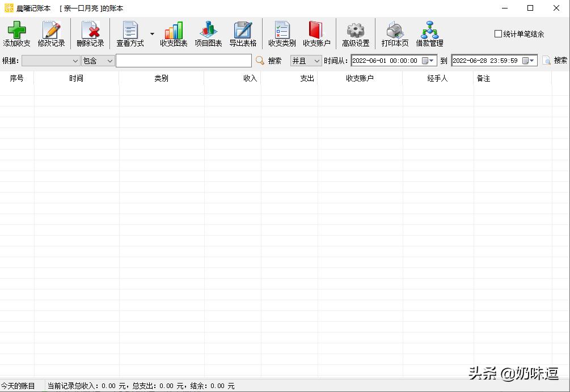Image resolution: width=570 pixels, height=392 pixels.
Task: Sort by 收支账户 column header
Action: (360, 78)
